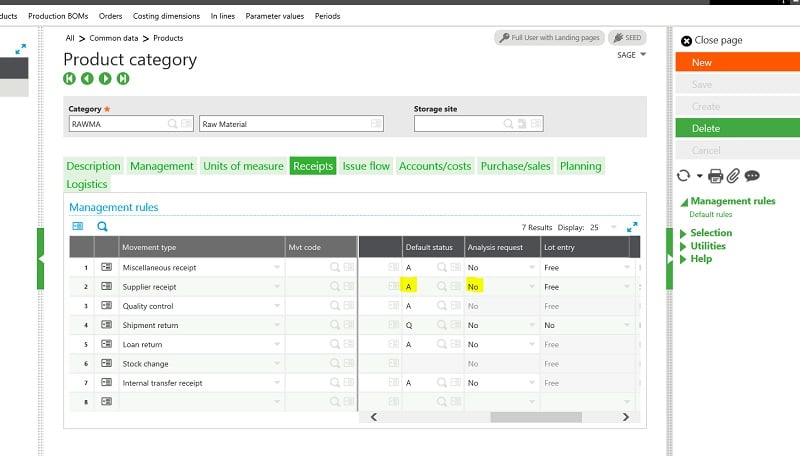Open the comments speech bubble icon

click(x=752, y=176)
